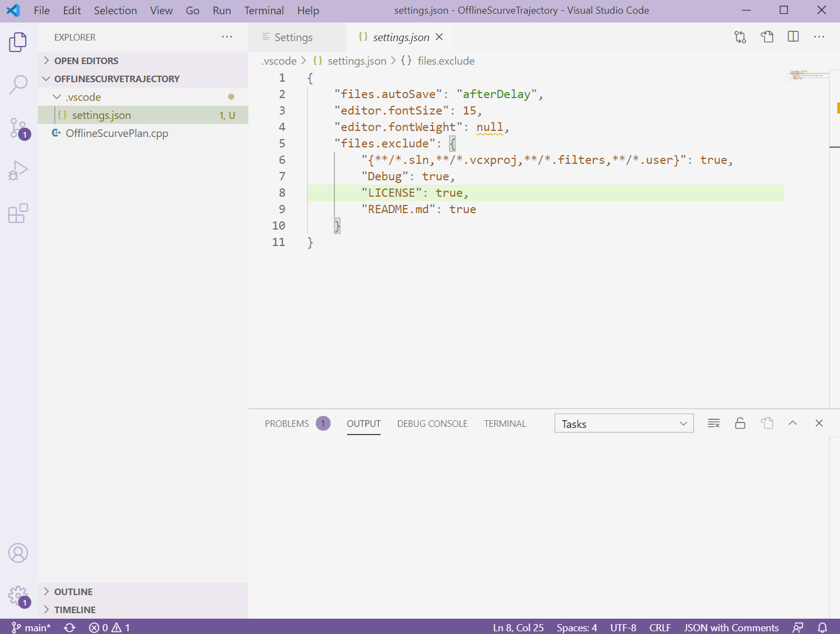
Task: Change language mode JSON with Comments
Action: tap(731, 627)
